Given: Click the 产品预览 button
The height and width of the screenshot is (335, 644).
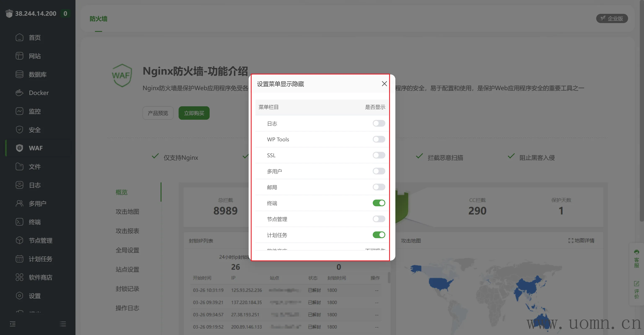Looking at the screenshot, I should pos(158,113).
